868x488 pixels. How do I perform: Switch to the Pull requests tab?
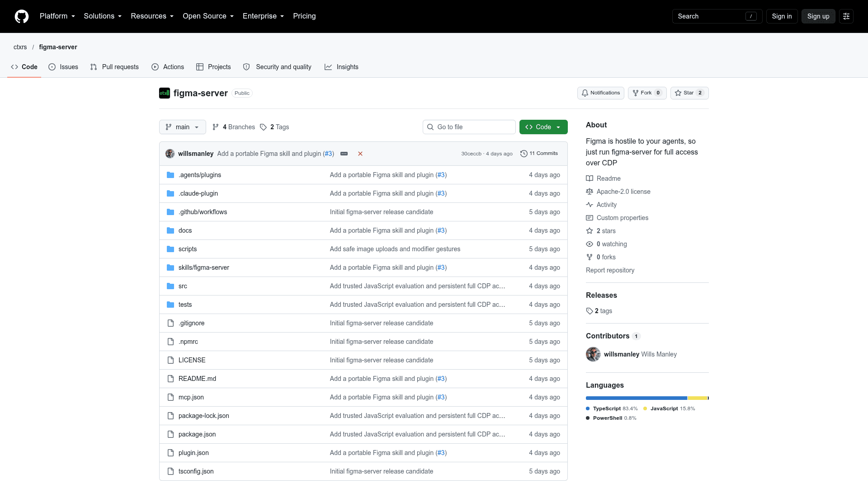[x=114, y=67]
